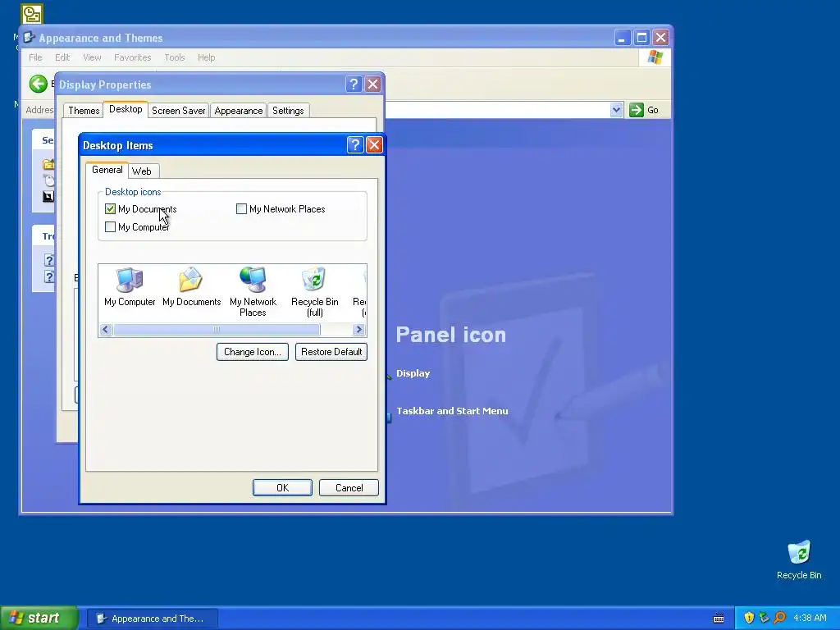The width and height of the screenshot is (840, 630).
Task: Click the icon list horizontal scrollbar thumb
Action: pyautogui.click(x=217, y=330)
